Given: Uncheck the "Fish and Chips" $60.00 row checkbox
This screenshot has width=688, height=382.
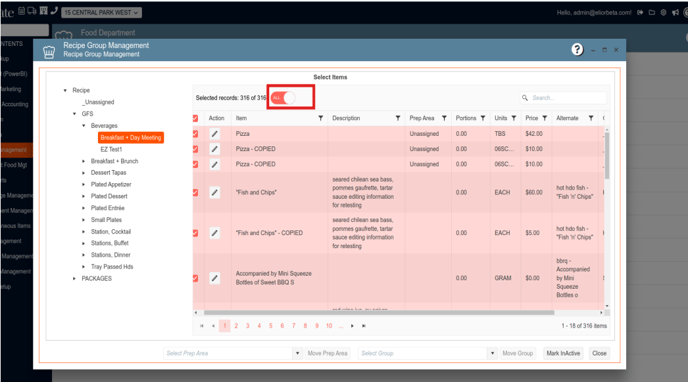Looking at the screenshot, I should click(x=195, y=193).
